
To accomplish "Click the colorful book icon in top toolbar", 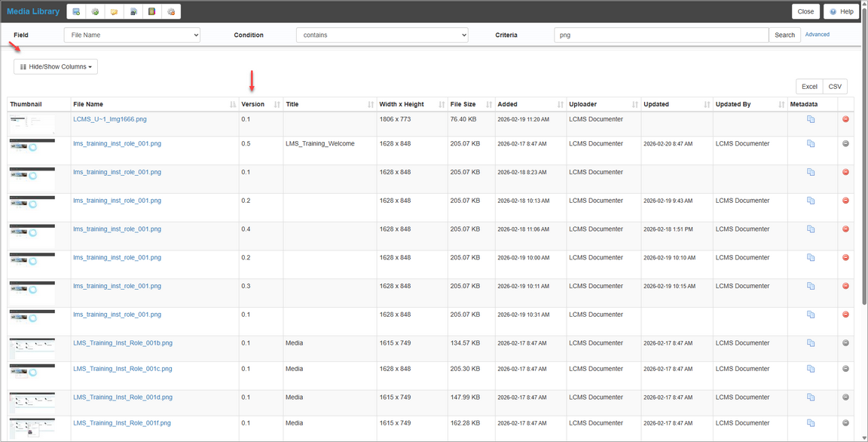I will click(x=152, y=11).
